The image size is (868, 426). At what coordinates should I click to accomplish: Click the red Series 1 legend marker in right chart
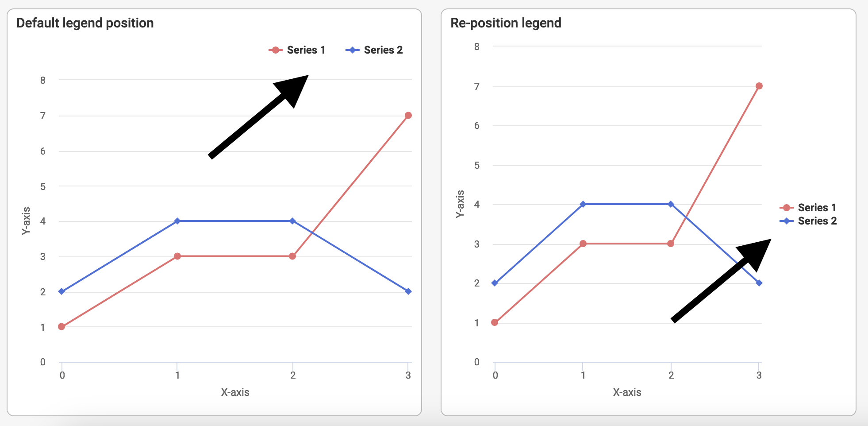click(786, 208)
